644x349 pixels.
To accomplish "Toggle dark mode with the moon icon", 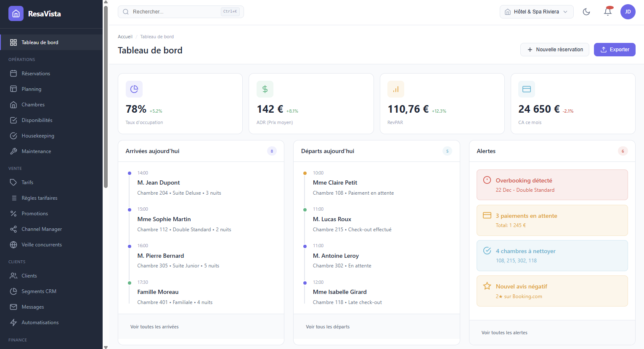I will tap(586, 12).
